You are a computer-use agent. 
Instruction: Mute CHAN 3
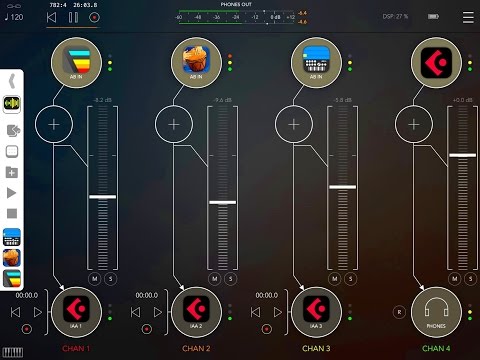335,279
